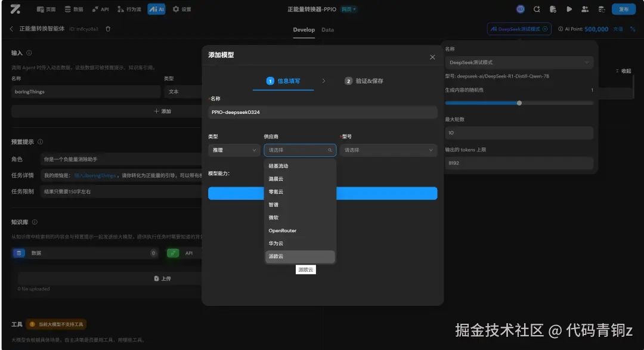Click the blue 数据 knowledge source icon

click(x=19, y=253)
